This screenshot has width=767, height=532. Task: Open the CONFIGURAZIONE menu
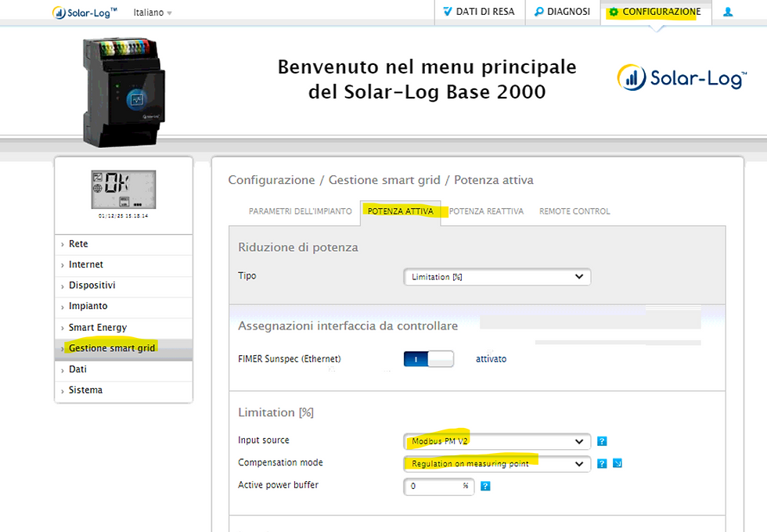pos(656,12)
